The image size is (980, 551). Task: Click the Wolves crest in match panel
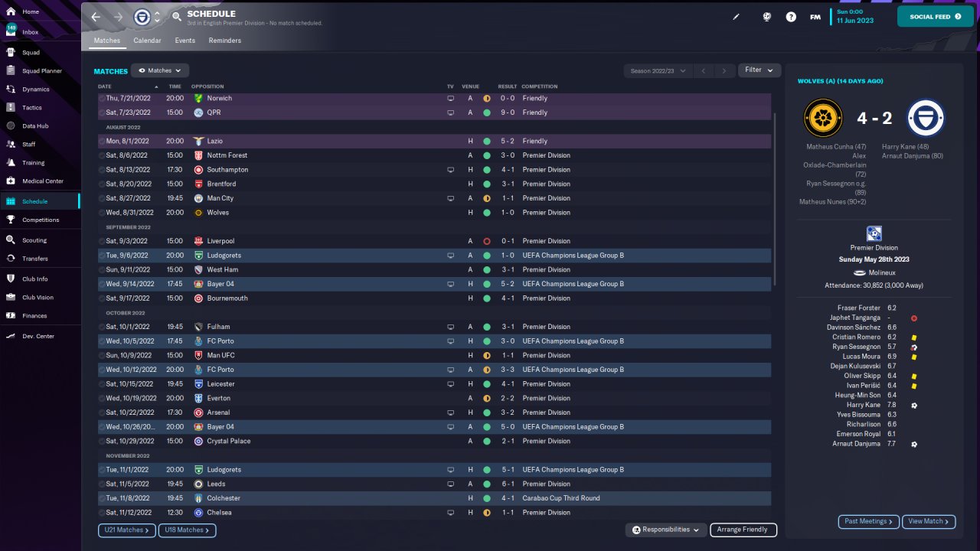(x=823, y=119)
